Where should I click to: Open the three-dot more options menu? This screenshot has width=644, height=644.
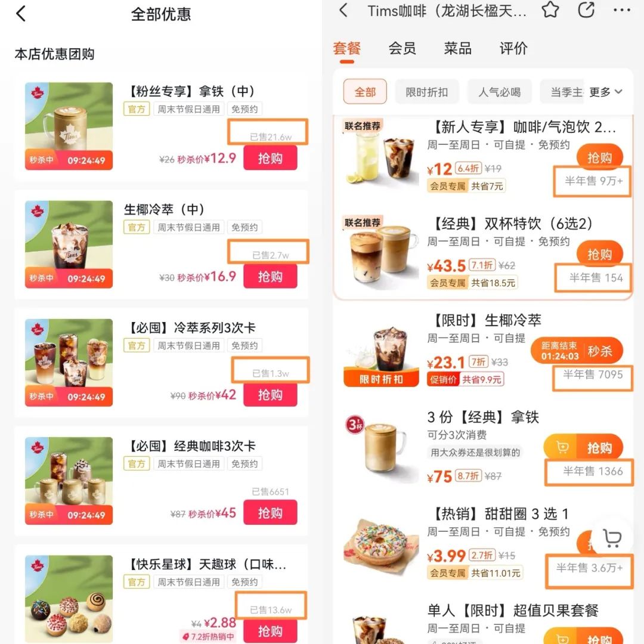[622, 10]
